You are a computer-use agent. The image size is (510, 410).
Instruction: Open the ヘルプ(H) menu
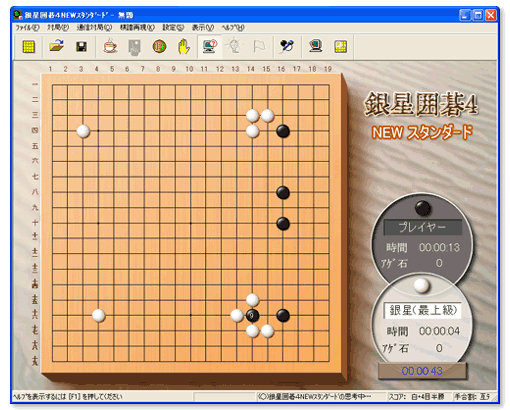[233, 28]
